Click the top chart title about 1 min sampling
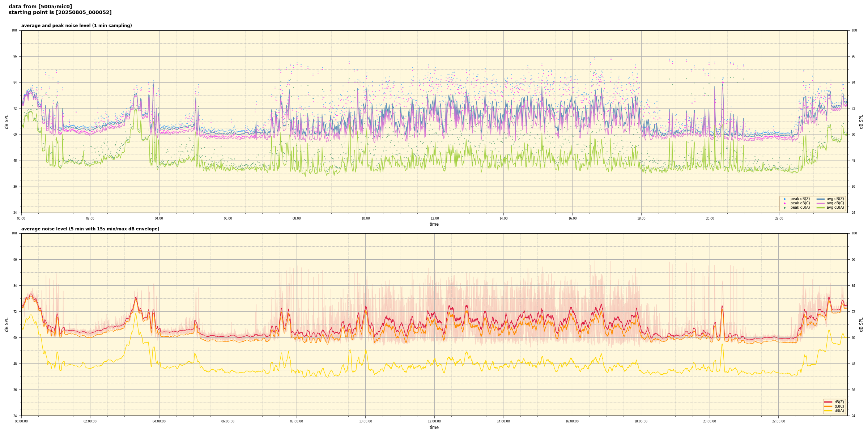Viewport: 868px width, 434px height. tap(76, 26)
